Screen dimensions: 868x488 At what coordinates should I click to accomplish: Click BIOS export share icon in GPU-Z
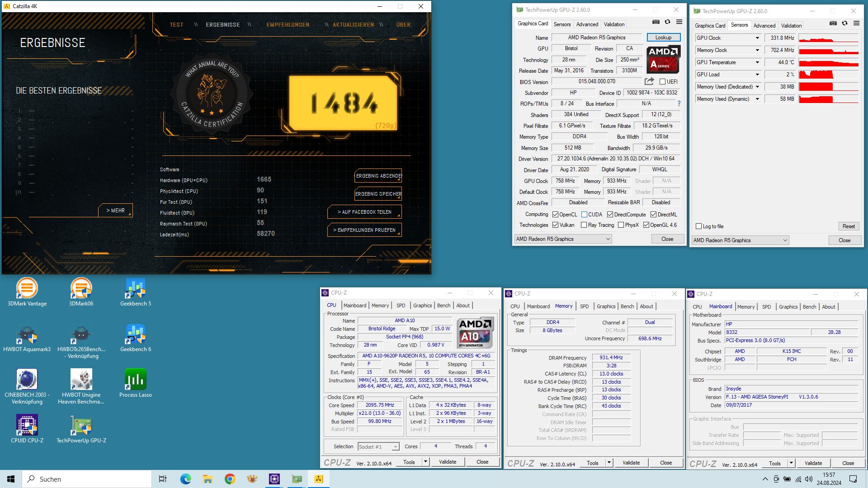[649, 81]
